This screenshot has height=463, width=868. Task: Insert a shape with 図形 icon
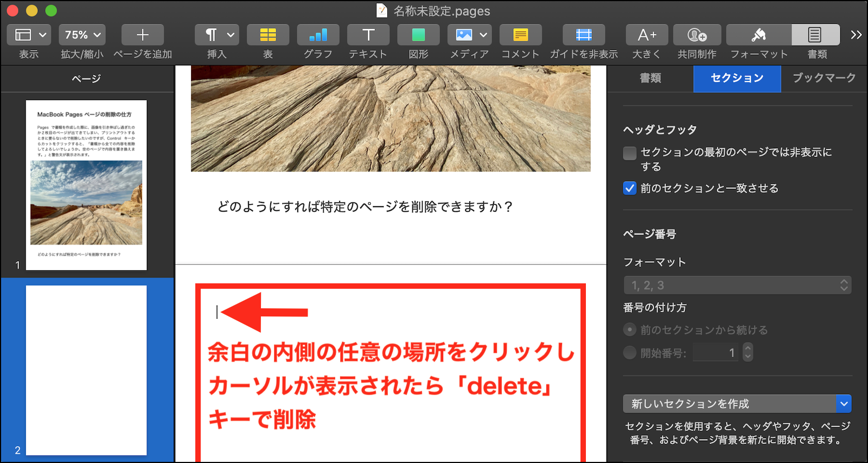coord(418,35)
